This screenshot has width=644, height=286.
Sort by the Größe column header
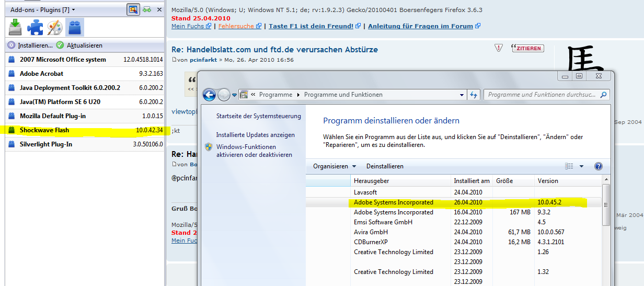(x=513, y=181)
